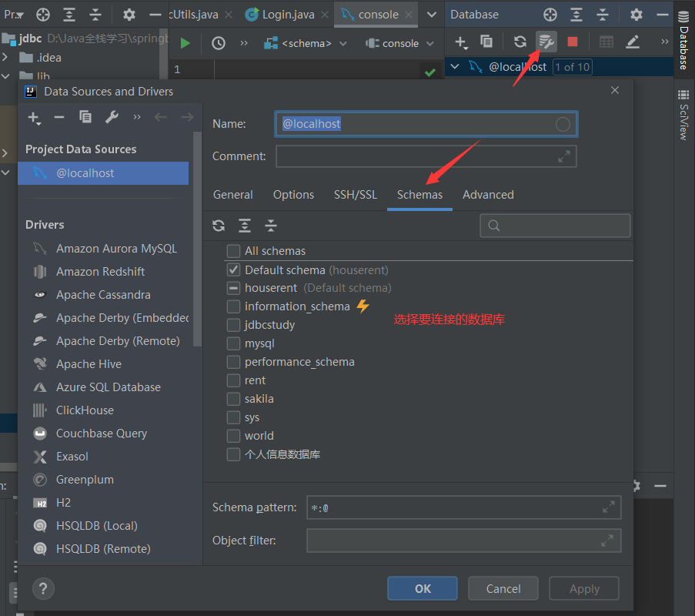Open help question mark button
The height and width of the screenshot is (616, 695).
(x=43, y=589)
